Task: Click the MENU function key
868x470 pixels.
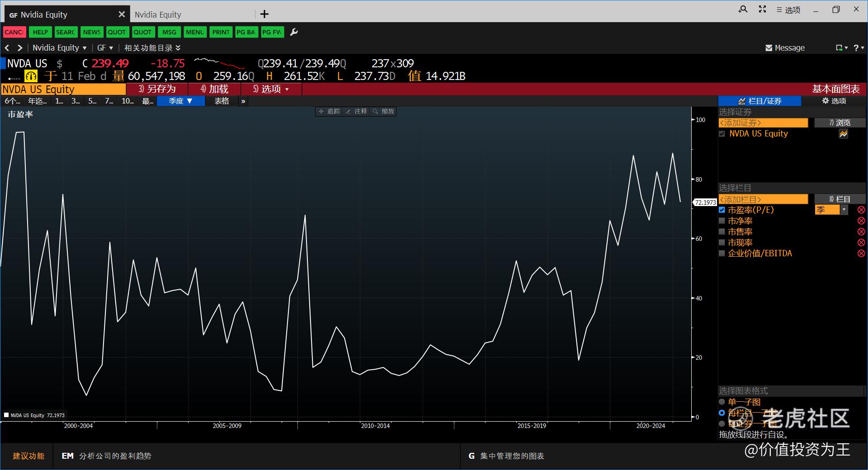Action: pyautogui.click(x=195, y=32)
